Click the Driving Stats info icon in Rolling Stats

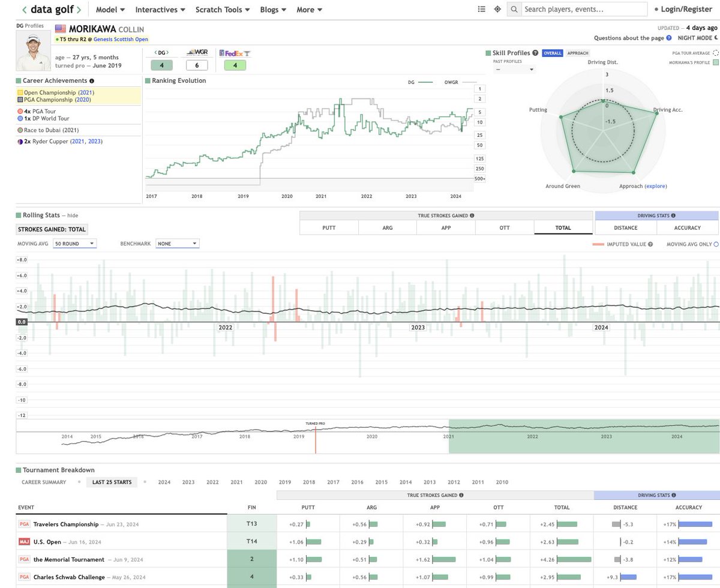tap(674, 215)
